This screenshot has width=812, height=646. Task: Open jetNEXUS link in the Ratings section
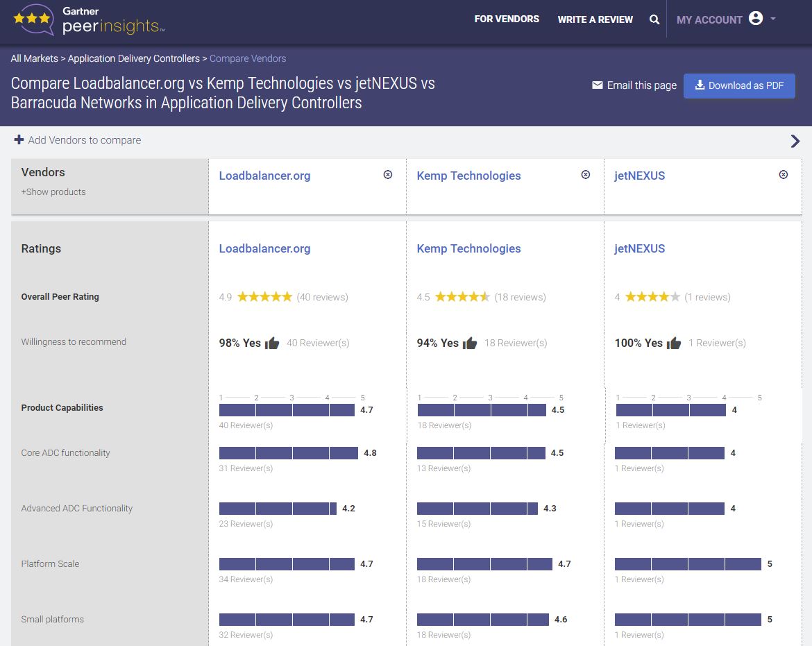640,249
